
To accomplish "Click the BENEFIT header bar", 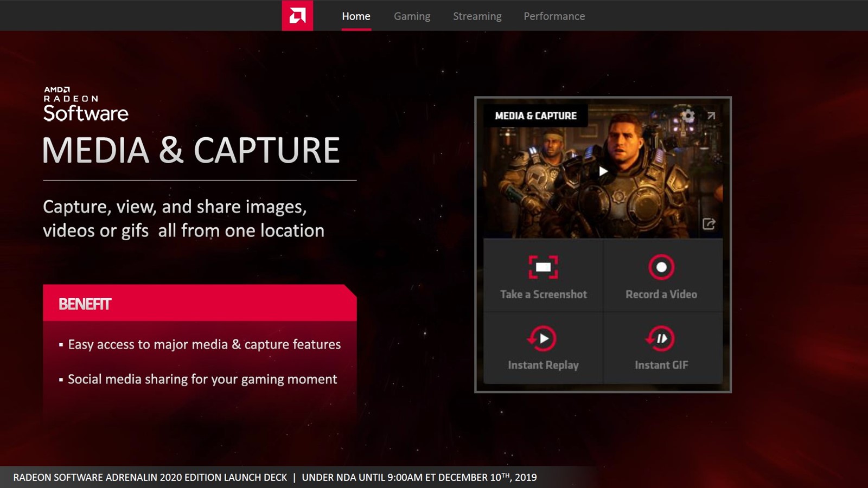I will point(200,303).
